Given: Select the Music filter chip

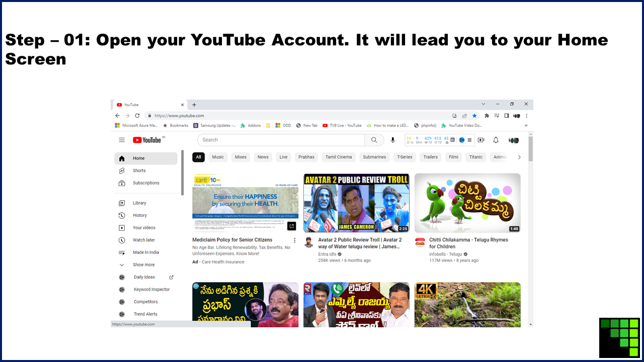Looking at the screenshot, I should (x=217, y=157).
